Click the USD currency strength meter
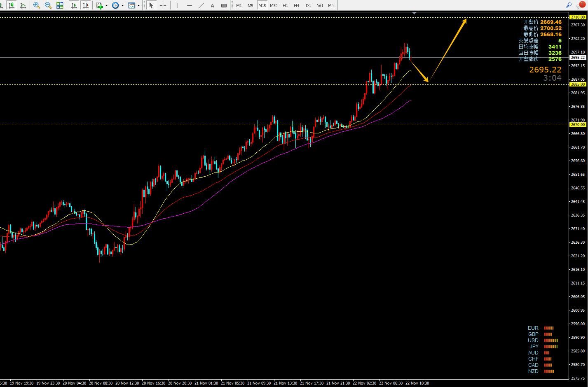Screen dimensions: 588x387 coord(551,340)
